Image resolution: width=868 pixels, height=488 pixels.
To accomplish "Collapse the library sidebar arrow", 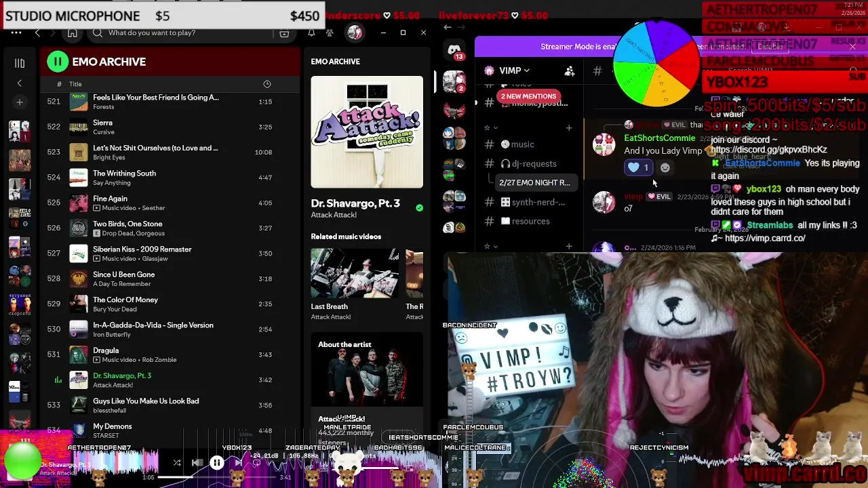I will (x=20, y=83).
